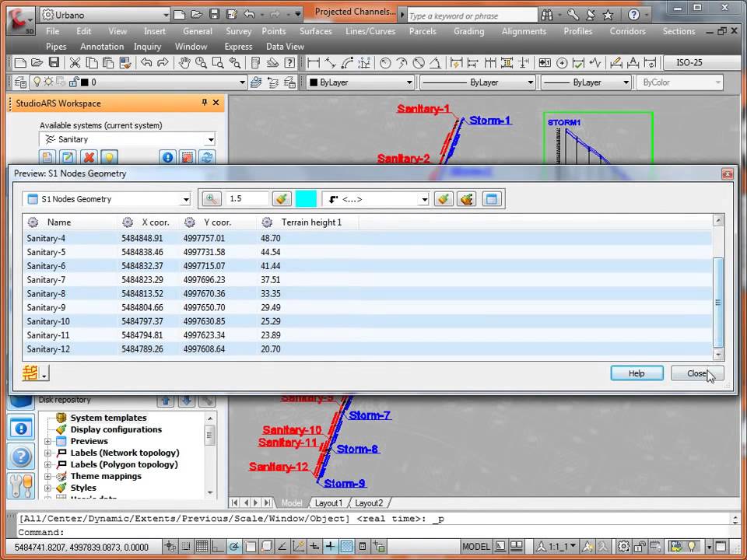Select the Diameter dimension tool
Image resolution: width=747 pixels, height=560 pixels.
[419, 62]
